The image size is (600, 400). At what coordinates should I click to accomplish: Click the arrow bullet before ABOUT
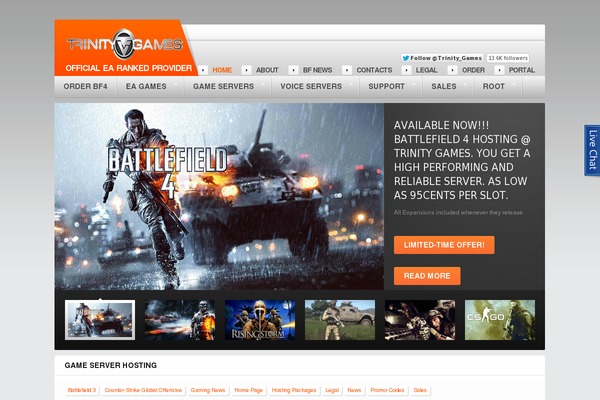[247, 70]
